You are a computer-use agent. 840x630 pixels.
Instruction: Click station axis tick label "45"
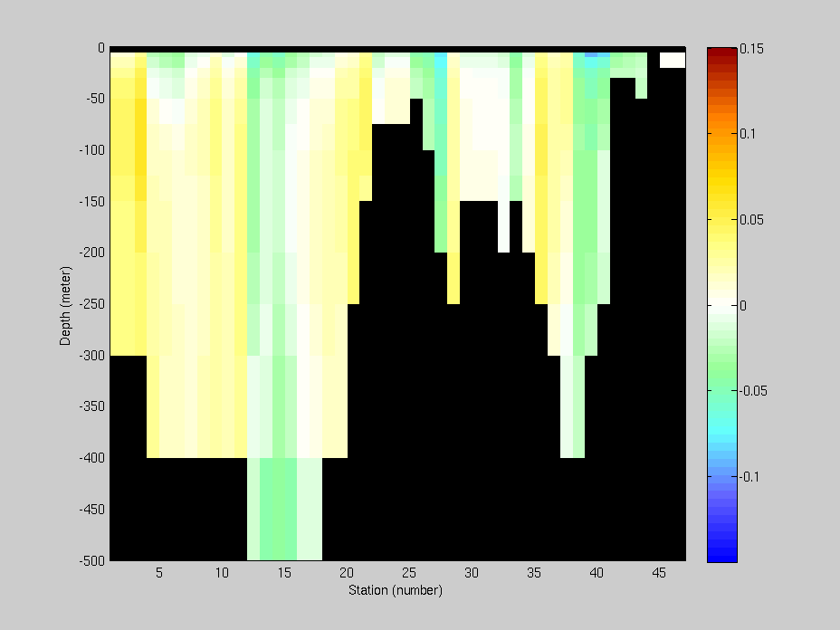point(659,573)
